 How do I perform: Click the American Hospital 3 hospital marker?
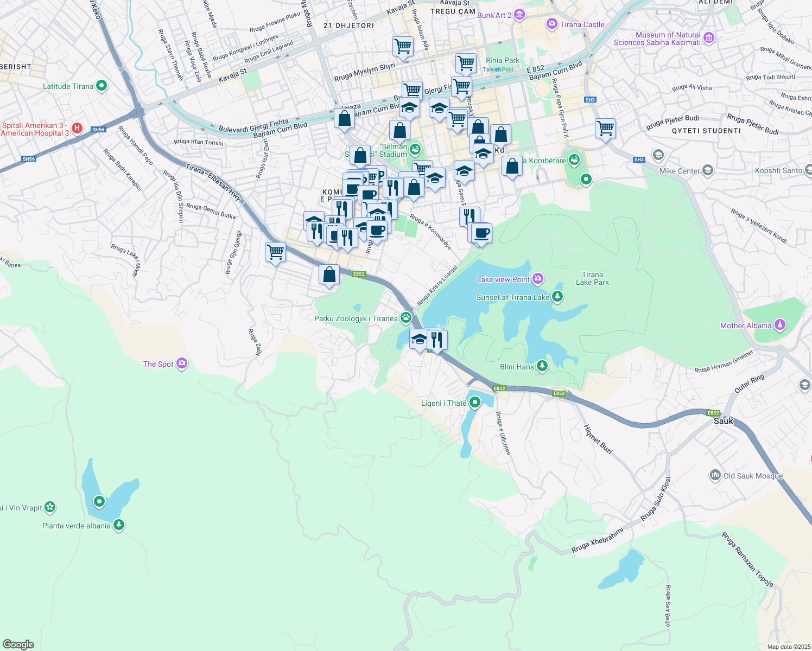77,129
